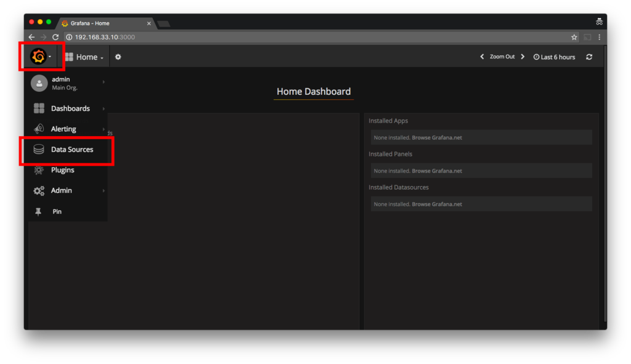This screenshot has width=631, height=364.
Task: Click the site information icon in address bar
Action: [x=69, y=37]
